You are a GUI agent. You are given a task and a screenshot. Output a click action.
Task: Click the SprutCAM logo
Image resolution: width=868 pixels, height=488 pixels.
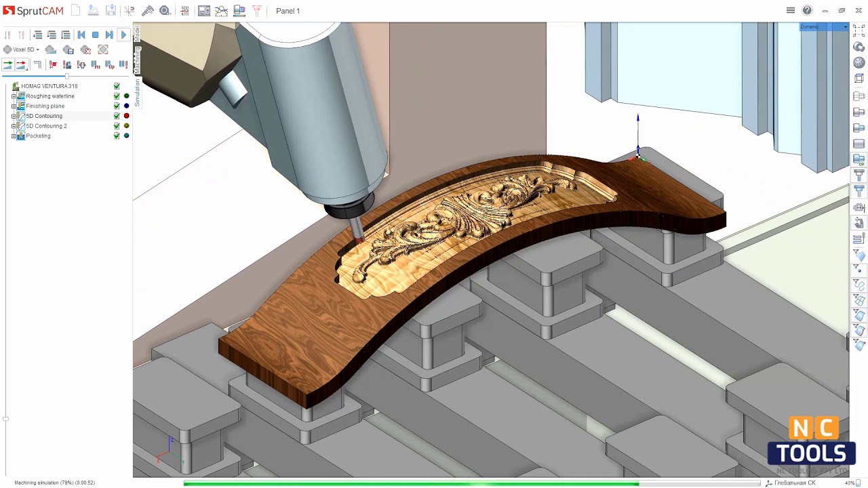[x=33, y=11]
